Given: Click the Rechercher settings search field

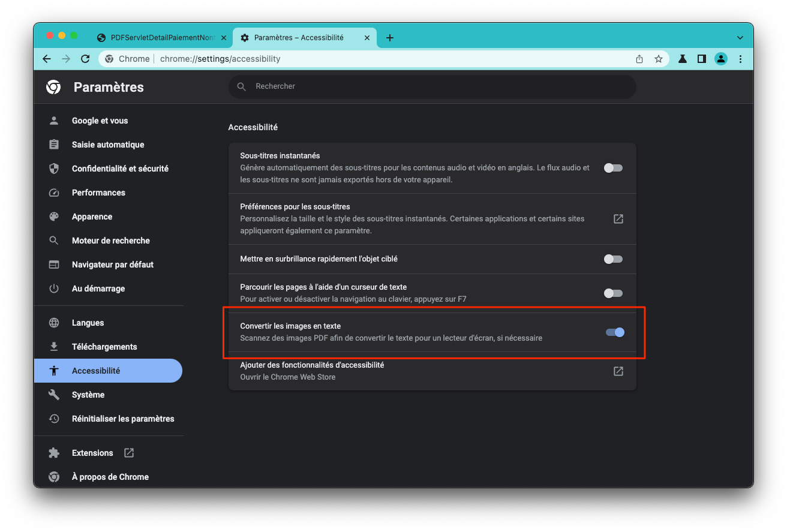Looking at the screenshot, I should (x=432, y=86).
